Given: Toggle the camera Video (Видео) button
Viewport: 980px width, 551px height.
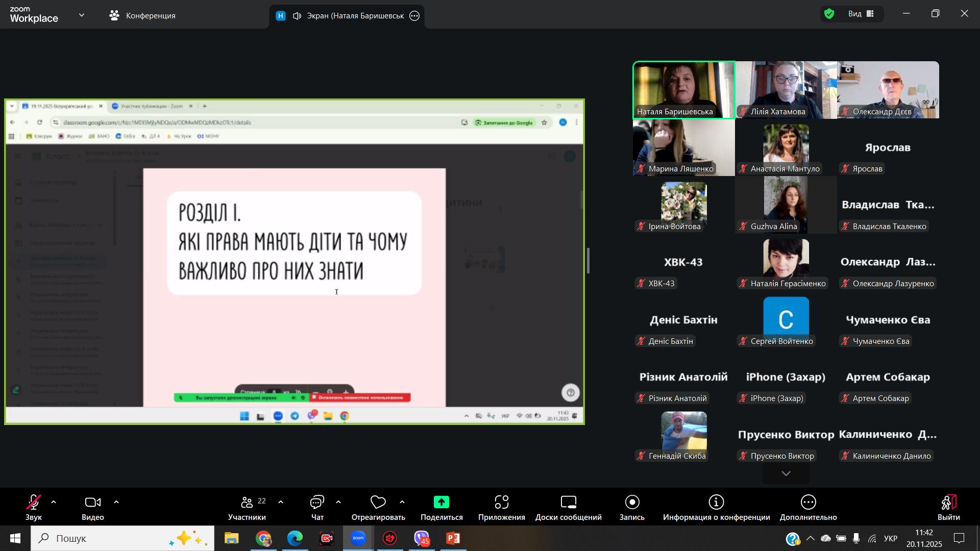Looking at the screenshot, I should coord(92,503).
